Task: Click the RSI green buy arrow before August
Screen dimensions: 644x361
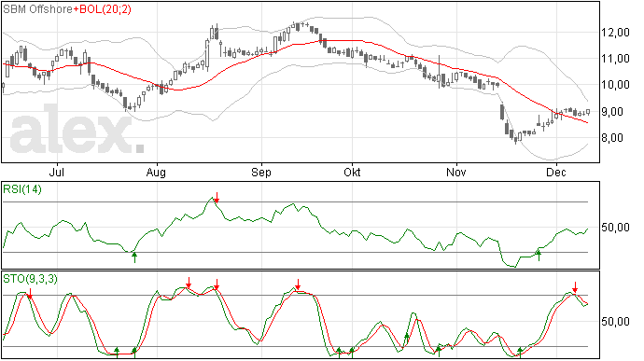Action: pyautogui.click(x=133, y=257)
